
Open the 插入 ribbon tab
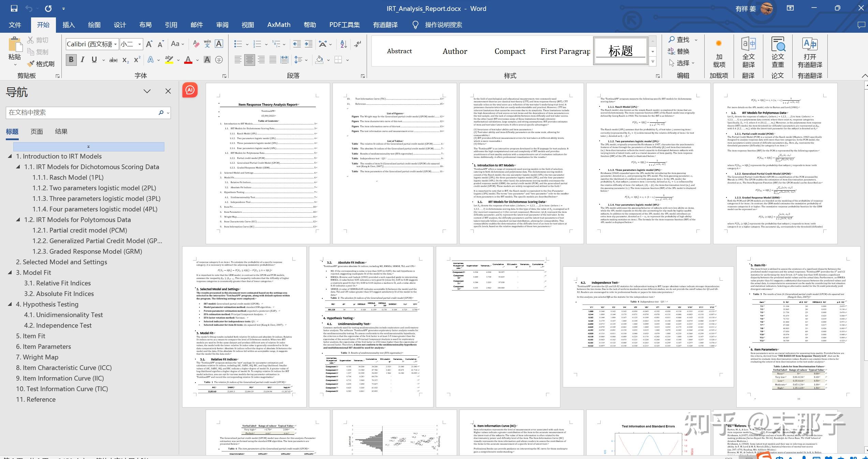(x=68, y=25)
